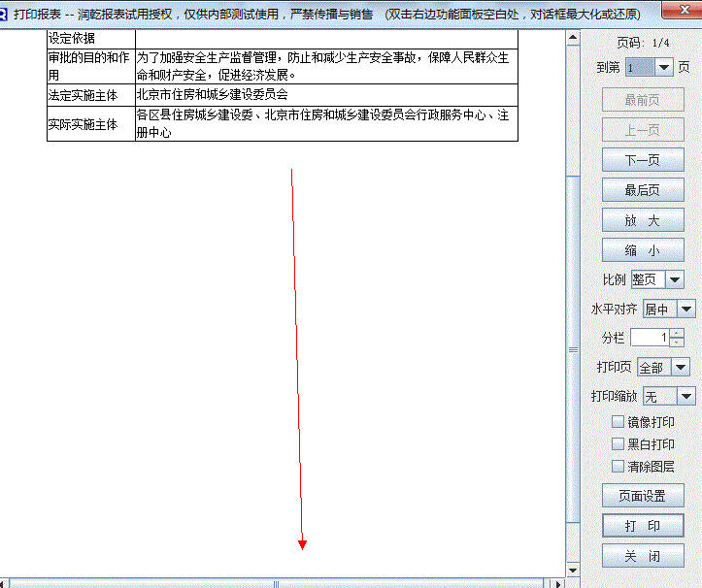Jump to the 最后页 last page
Viewport: 702px width, 588px height.
643,190
